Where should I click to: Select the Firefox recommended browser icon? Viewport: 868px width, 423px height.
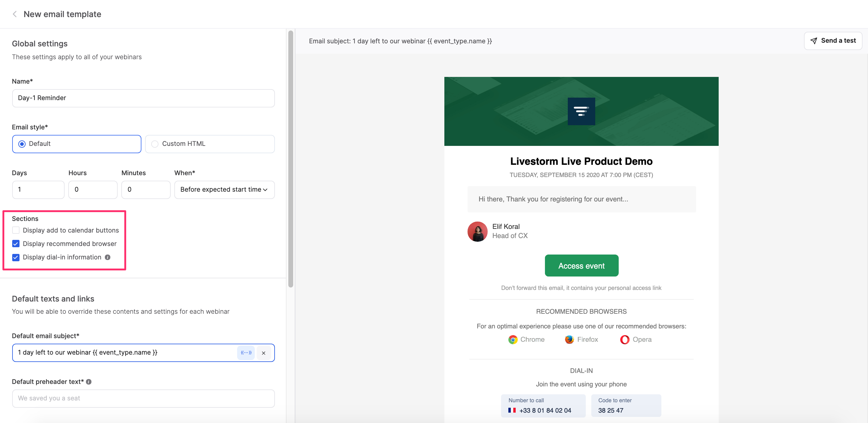[569, 339]
